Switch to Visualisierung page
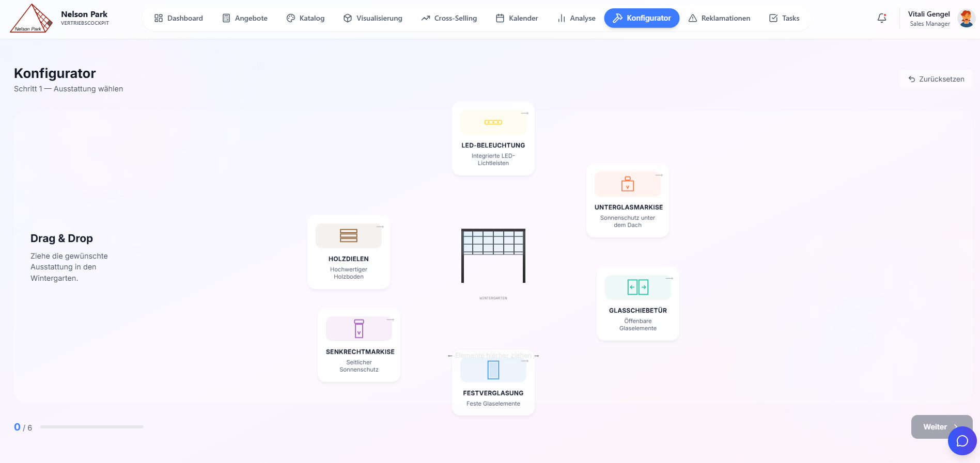 pos(372,18)
